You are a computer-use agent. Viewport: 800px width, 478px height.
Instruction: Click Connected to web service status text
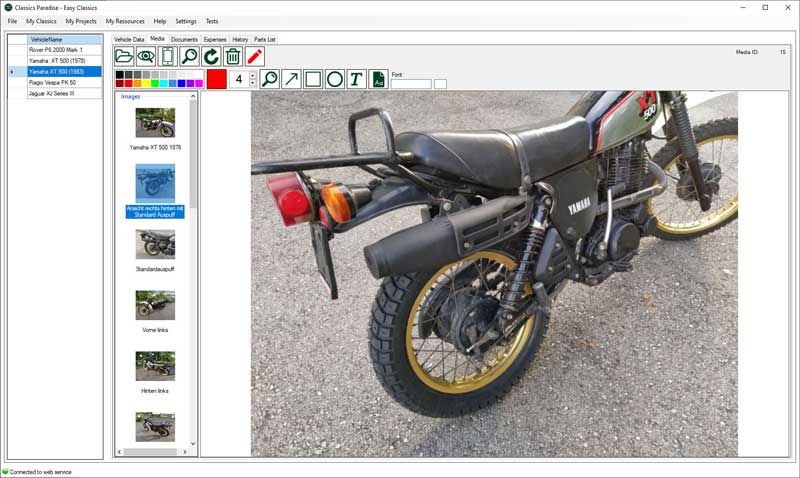click(40, 472)
